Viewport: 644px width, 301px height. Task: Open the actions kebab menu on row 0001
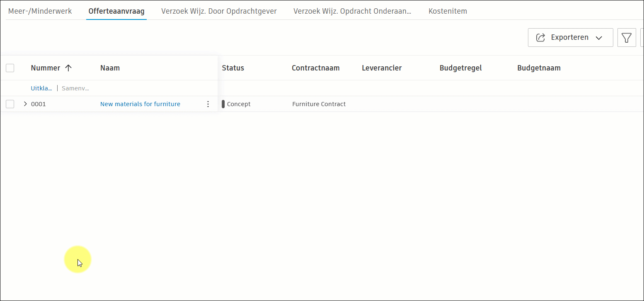pyautogui.click(x=208, y=104)
